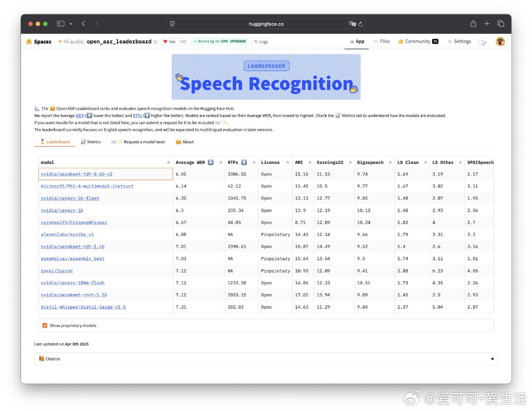
Task: Open the hf-audio organization link
Action: pos(73,41)
